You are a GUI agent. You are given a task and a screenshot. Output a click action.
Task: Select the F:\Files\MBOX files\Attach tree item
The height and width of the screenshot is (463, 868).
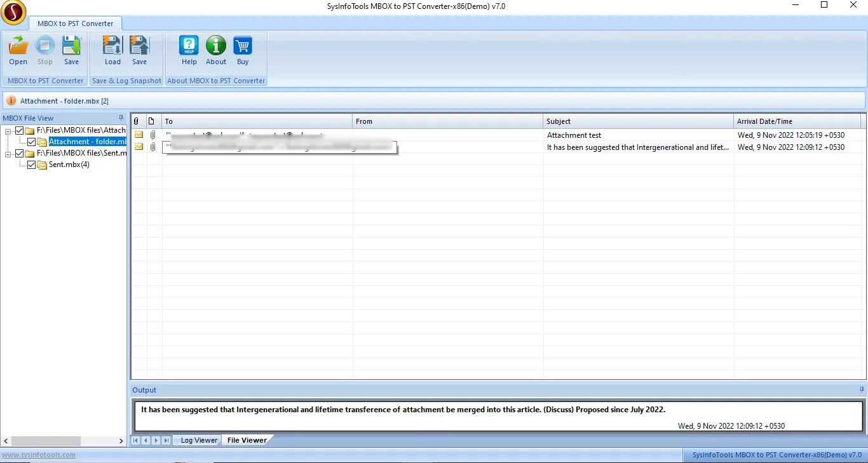[81, 130]
